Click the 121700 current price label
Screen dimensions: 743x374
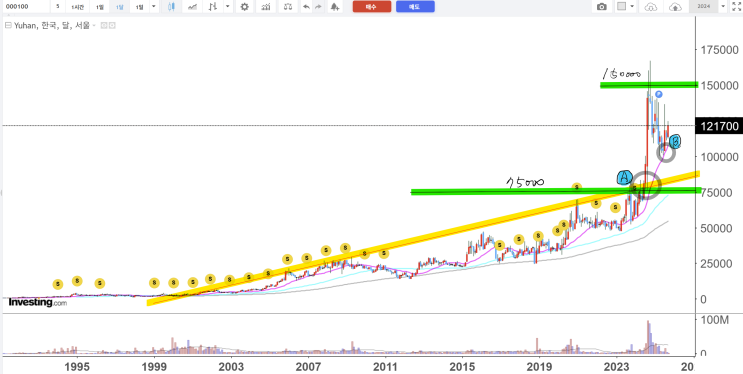[x=718, y=126]
